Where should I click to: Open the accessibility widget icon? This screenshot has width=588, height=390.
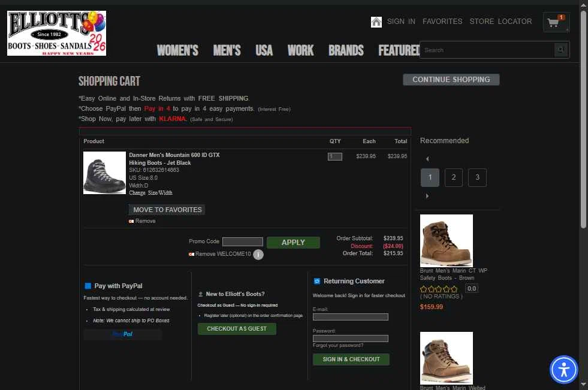click(x=563, y=370)
